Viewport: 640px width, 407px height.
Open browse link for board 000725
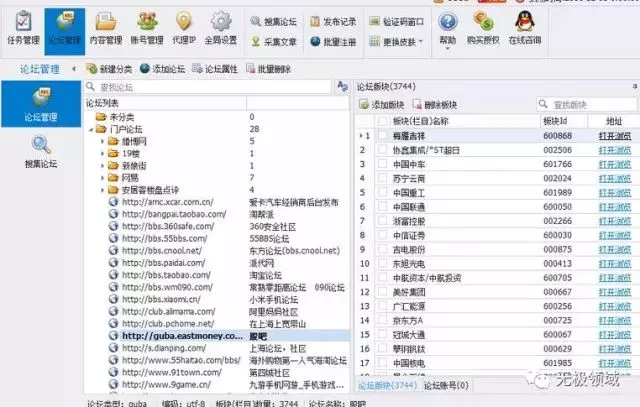pos(615,320)
